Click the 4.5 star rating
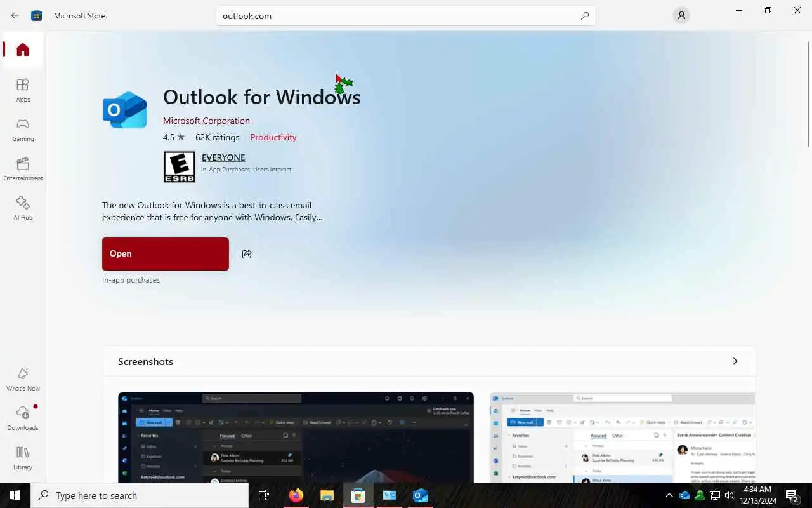Screen dimensions: 812x508 [174, 137]
